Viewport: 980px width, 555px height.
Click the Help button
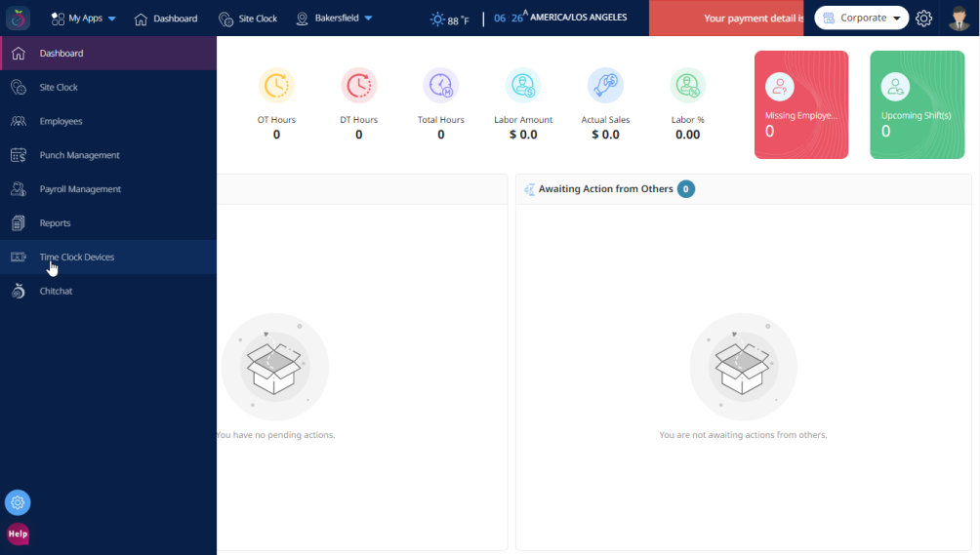point(18,534)
